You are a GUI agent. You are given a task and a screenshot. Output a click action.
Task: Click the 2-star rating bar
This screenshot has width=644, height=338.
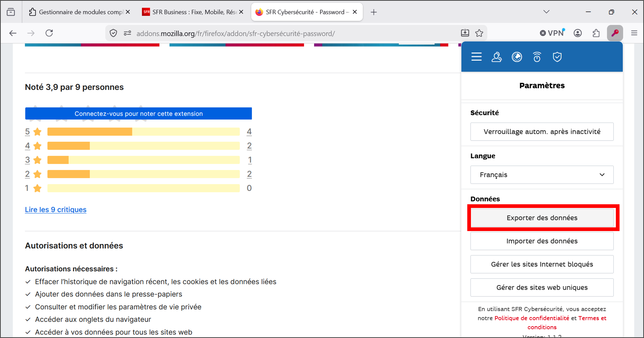point(144,174)
